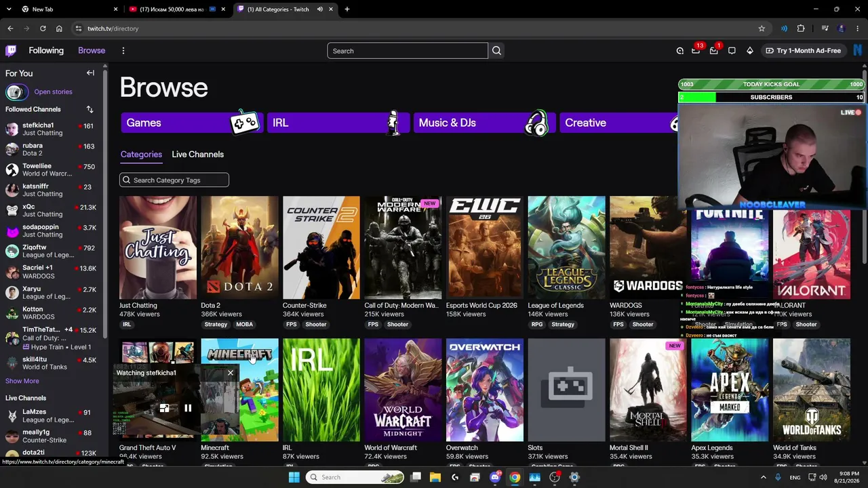Show hidden system tray icons
868x488 pixels.
pos(763,477)
